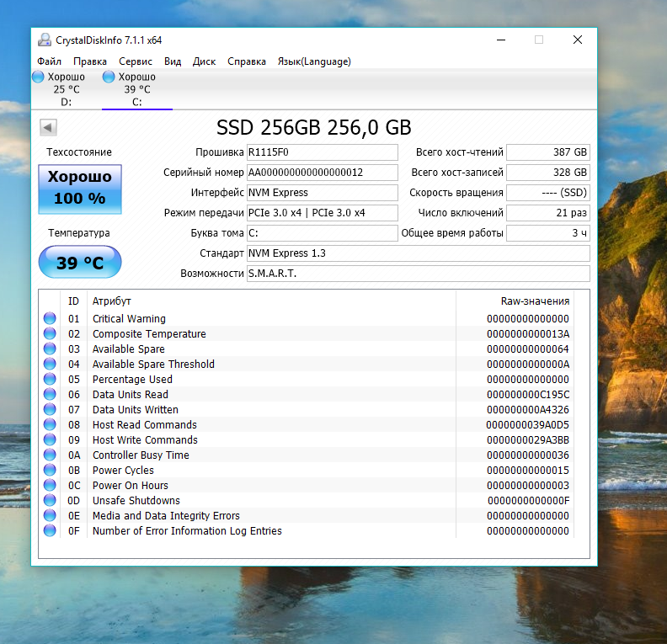Select the Unsafe Shutdowns attribute text
The height and width of the screenshot is (644, 667).
(136, 500)
